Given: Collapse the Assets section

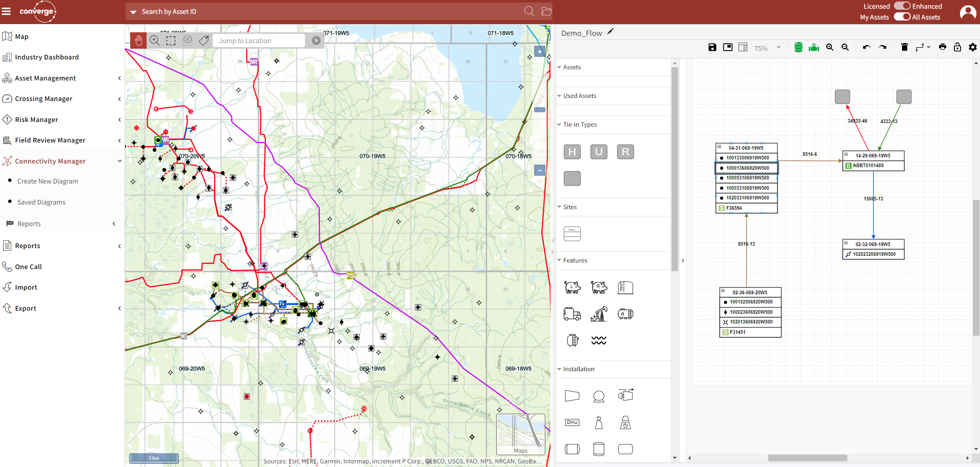Looking at the screenshot, I should (x=559, y=67).
